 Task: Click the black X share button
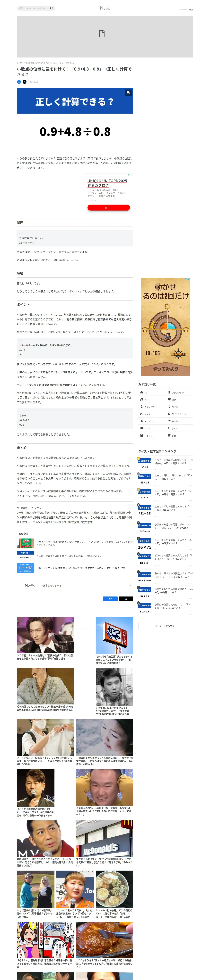(126, 599)
